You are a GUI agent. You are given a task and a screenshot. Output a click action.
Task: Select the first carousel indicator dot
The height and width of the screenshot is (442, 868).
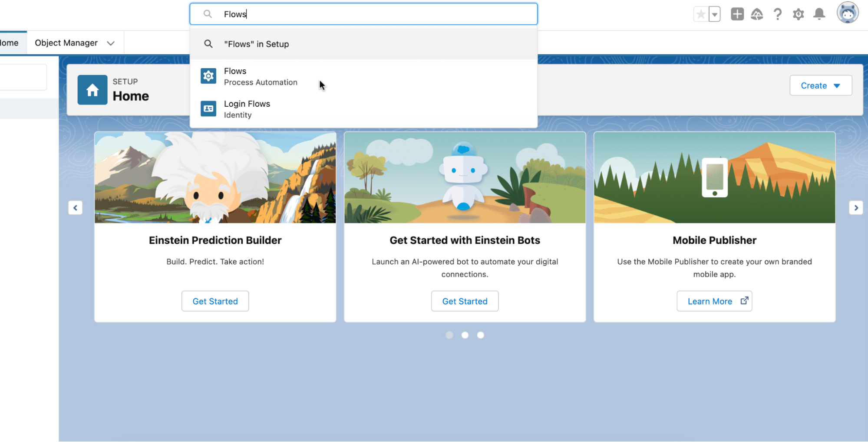point(449,335)
